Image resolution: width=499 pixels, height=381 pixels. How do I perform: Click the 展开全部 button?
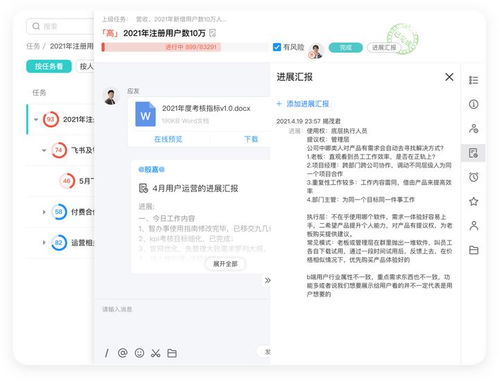point(225,264)
